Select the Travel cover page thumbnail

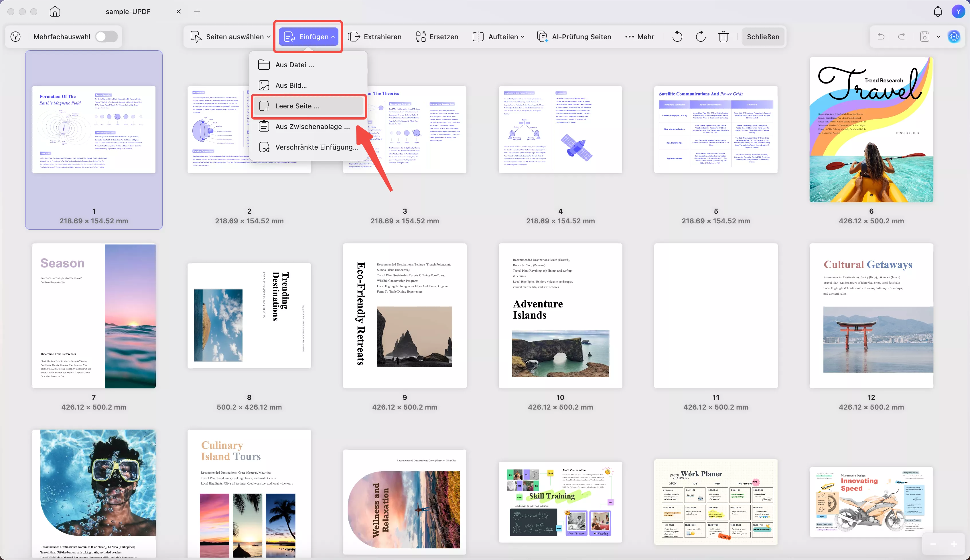click(871, 130)
